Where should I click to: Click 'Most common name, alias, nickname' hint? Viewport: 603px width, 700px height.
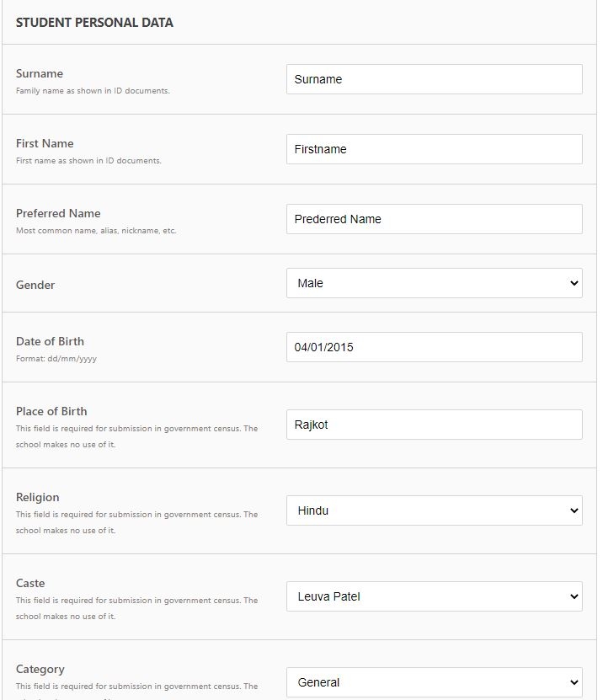pyautogui.click(x=96, y=231)
